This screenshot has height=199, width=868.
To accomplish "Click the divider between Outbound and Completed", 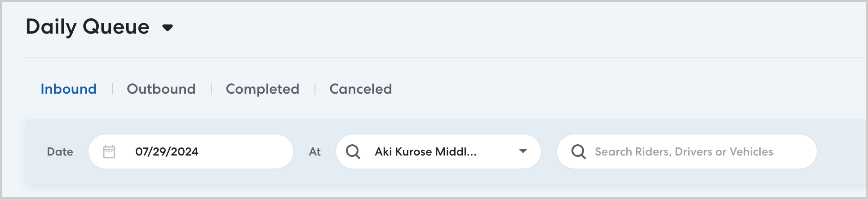I will 211,89.
